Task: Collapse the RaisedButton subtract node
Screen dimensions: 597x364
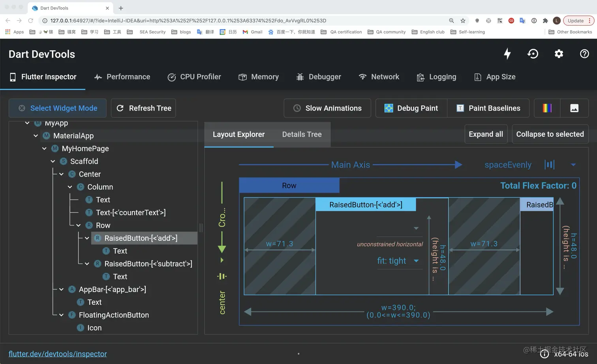Action: [87, 264]
